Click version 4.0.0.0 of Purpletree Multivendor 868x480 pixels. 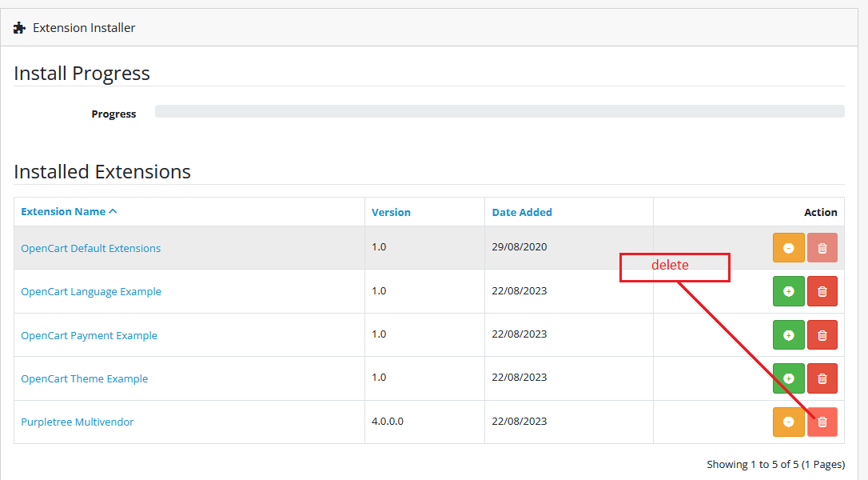[x=388, y=422]
